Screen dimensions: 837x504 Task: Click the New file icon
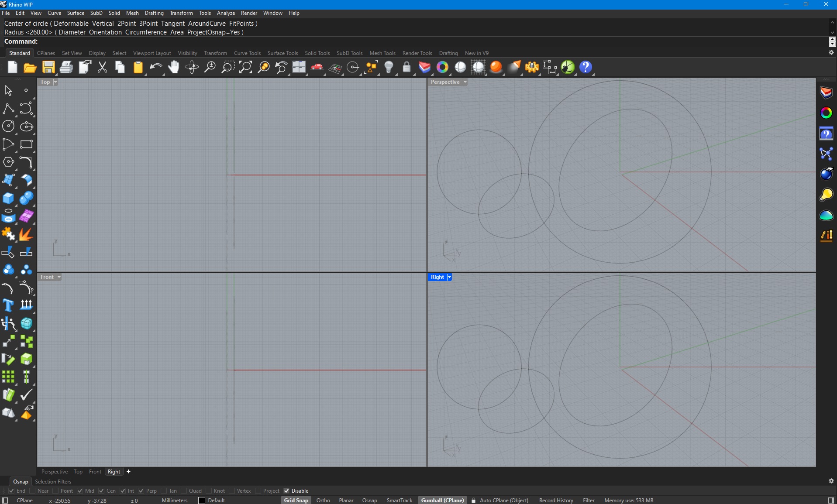click(x=12, y=67)
